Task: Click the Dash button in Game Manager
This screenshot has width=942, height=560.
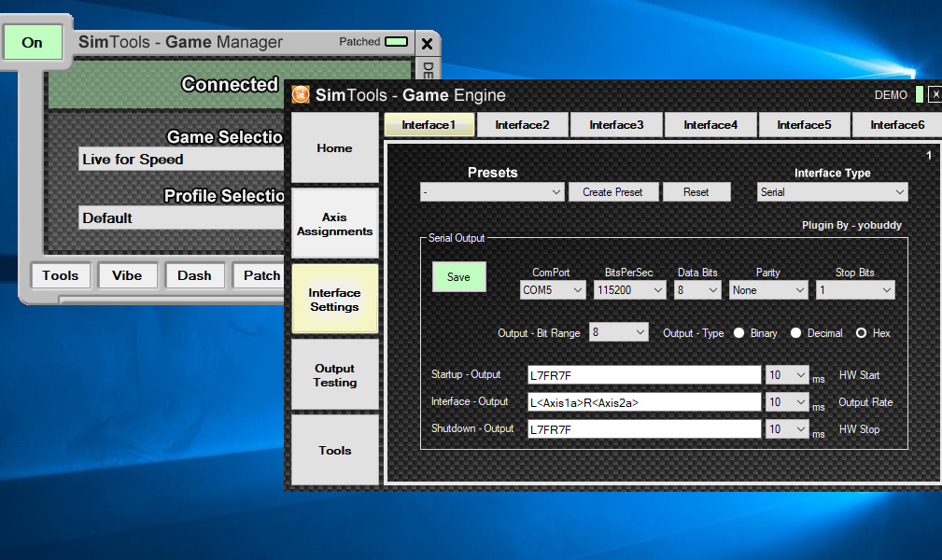Action: tap(194, 275)
